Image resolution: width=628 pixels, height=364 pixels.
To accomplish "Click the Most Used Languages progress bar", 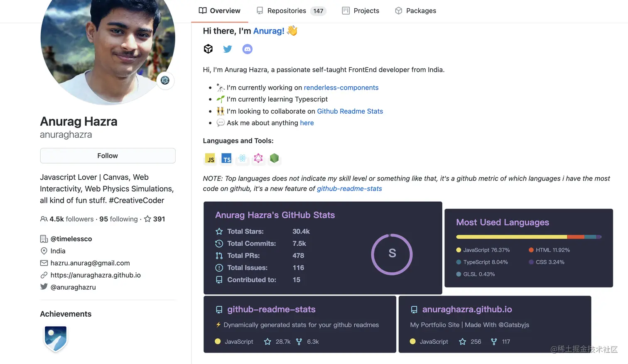I will 529,237.
